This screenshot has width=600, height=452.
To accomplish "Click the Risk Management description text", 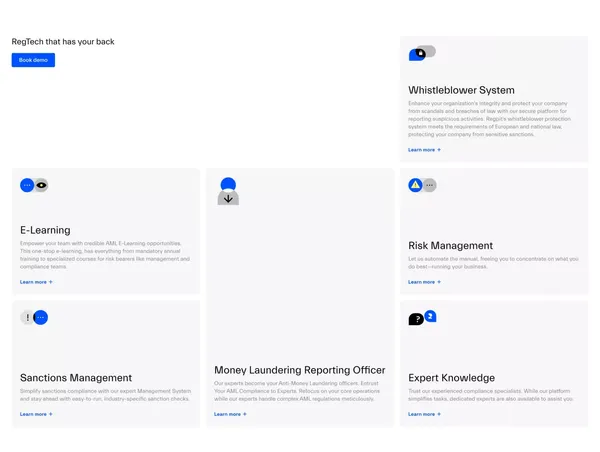I will pos(493,263).
